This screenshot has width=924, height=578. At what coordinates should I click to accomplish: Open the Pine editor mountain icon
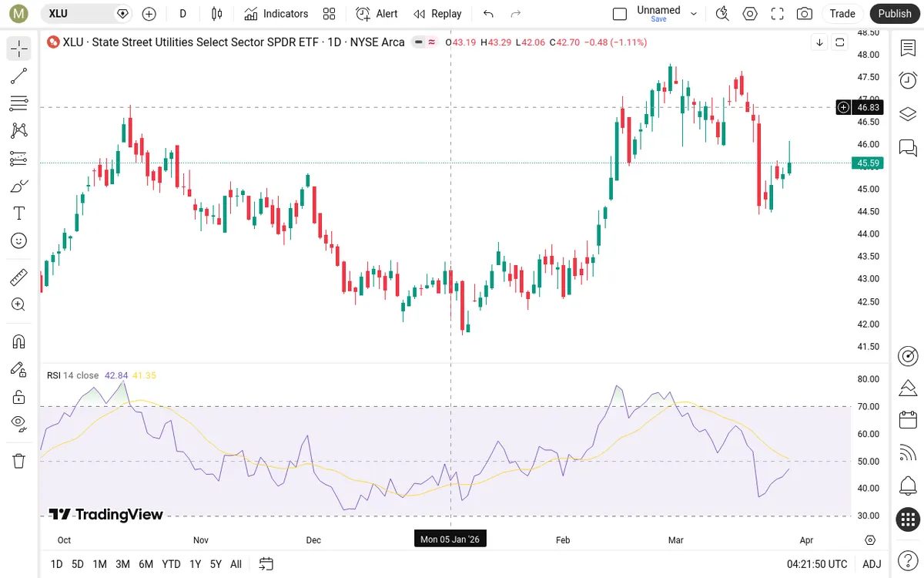coord(908,387)
